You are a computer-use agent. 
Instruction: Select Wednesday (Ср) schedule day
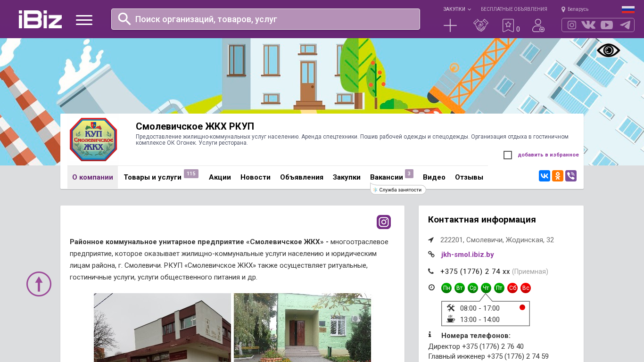pyautogui.click(x=473, y=288)
